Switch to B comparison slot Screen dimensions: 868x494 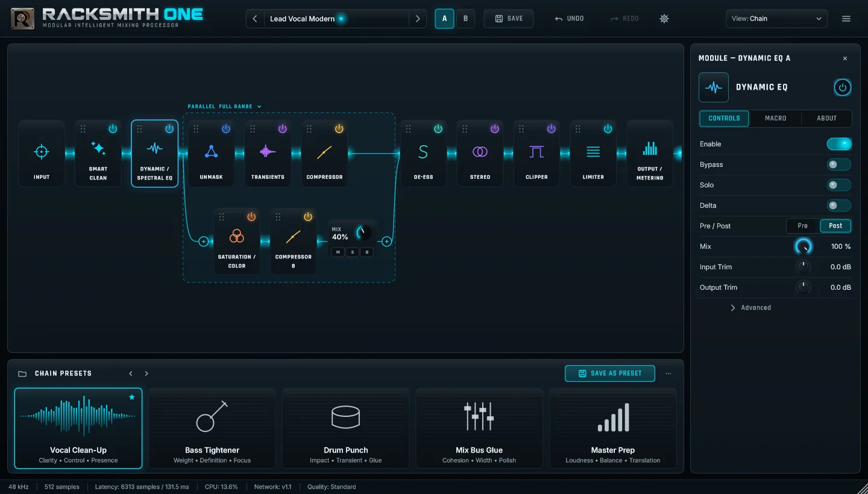pos(465,19)
